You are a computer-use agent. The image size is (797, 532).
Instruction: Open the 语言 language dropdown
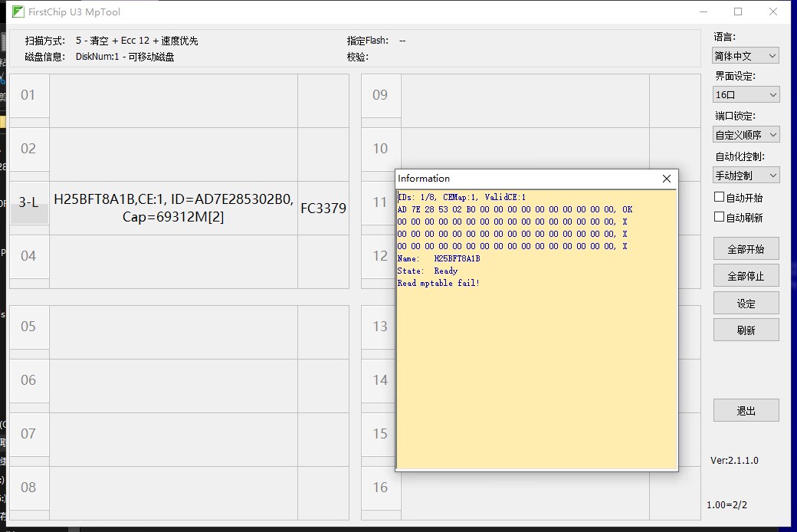[x=745, y=55]
